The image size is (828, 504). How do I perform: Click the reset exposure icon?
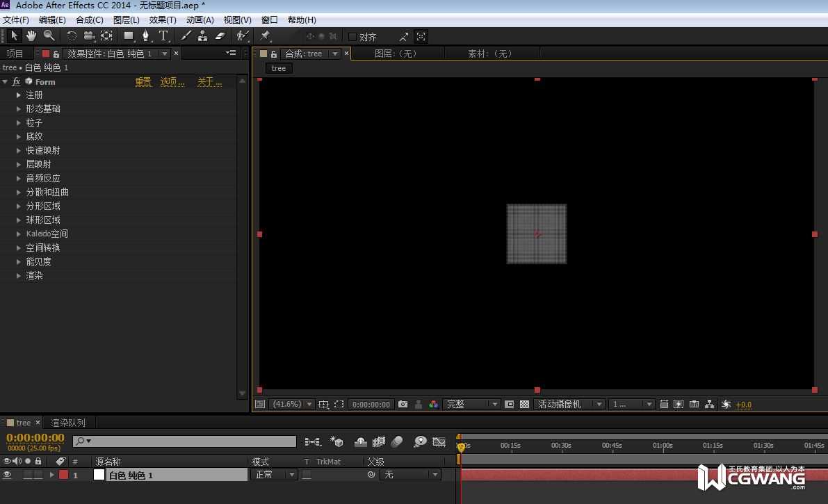click(726, 404)
